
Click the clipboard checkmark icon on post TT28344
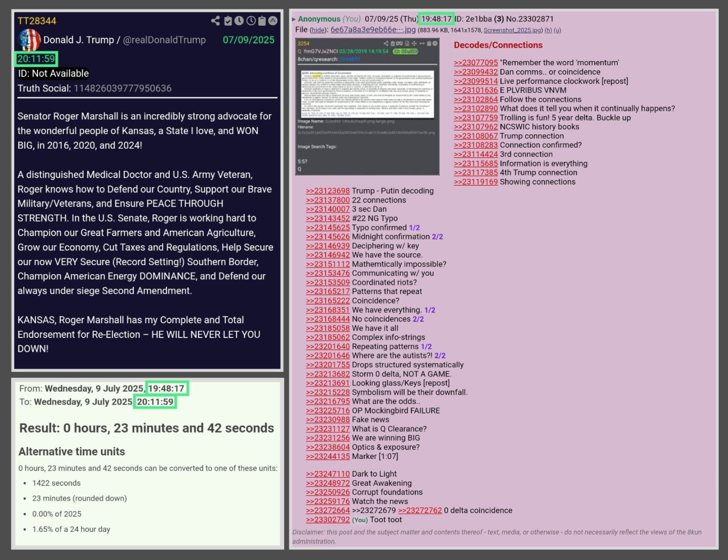[228, 21]
